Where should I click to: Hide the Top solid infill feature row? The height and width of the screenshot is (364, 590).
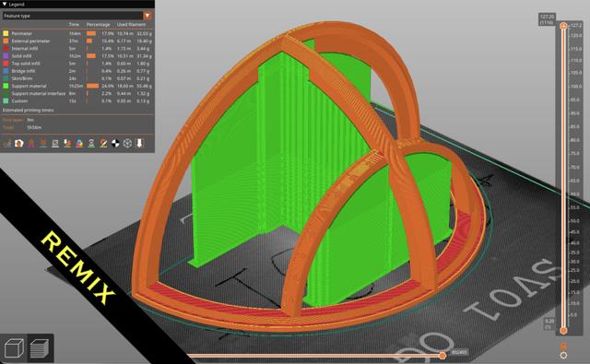77,64
